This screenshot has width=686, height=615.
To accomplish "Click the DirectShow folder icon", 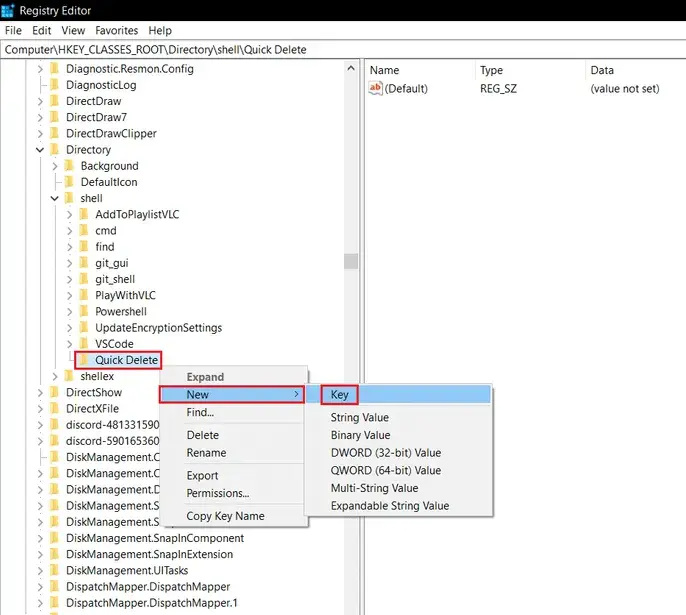I will pyautogui.click(x=55, y=392).
